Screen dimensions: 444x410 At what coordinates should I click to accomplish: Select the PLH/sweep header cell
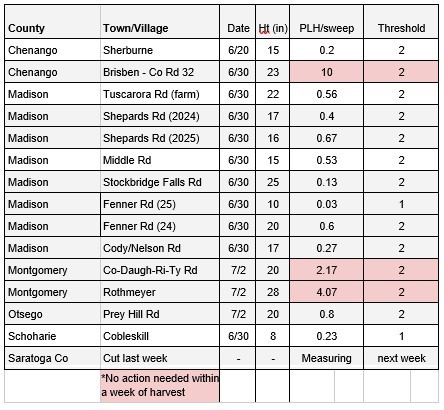pyautogui.click(x=327, y=22)
